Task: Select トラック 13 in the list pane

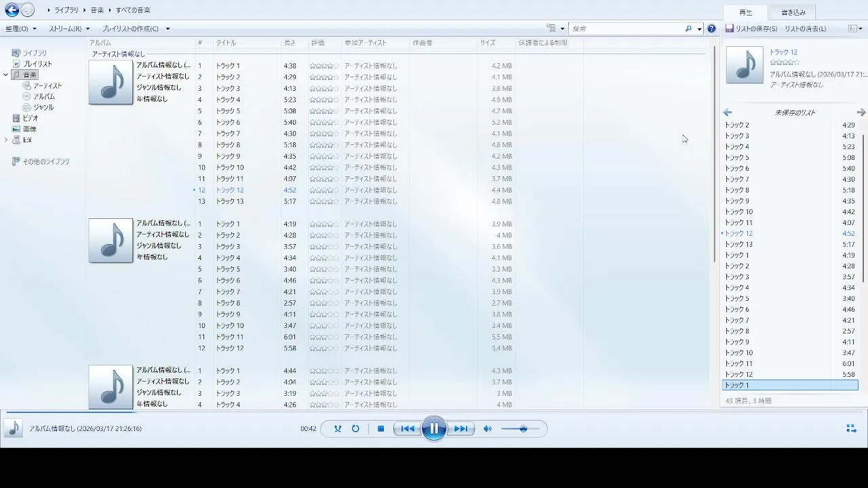Action: [x=790, y=244]
